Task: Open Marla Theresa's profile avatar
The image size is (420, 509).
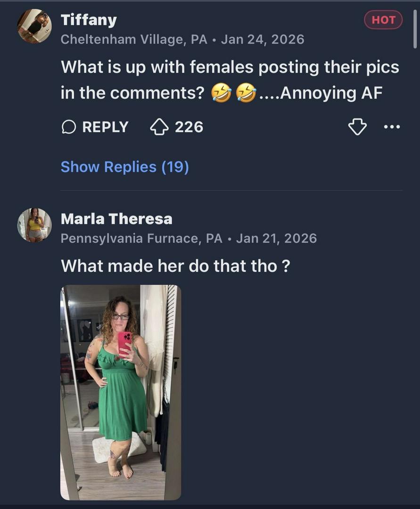Action: tap(34, 225)
